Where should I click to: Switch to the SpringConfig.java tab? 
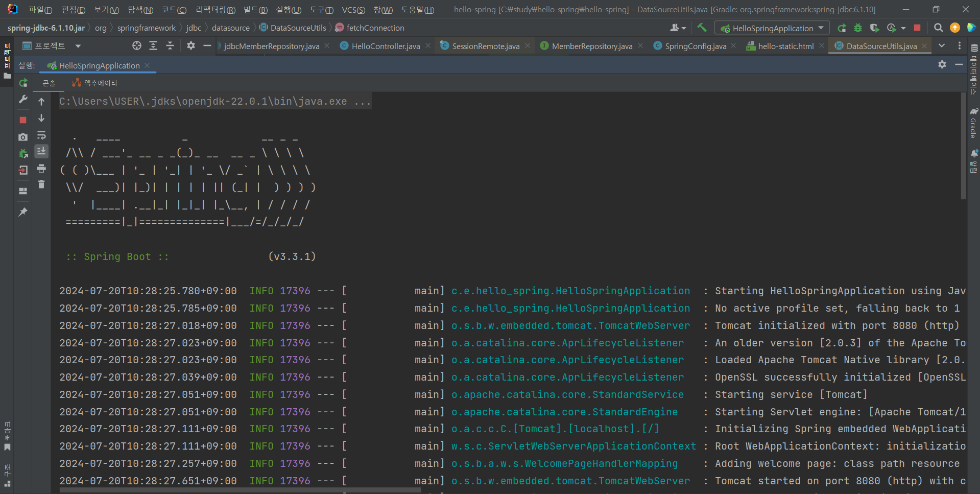696,46
